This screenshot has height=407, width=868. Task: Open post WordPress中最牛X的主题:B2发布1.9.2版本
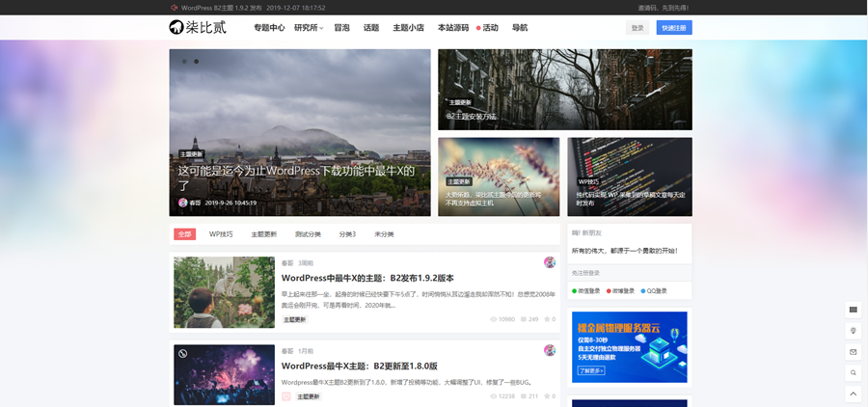click(x=367, y=278)
